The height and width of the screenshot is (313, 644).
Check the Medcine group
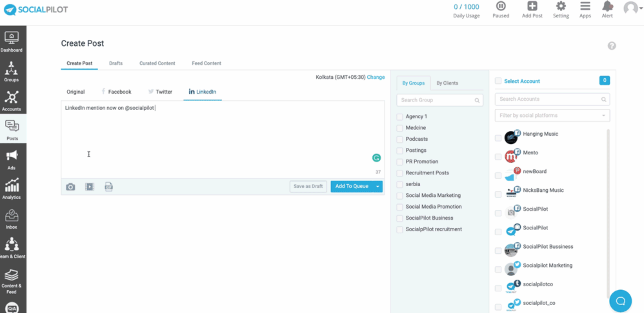click(x=400, y=128)
